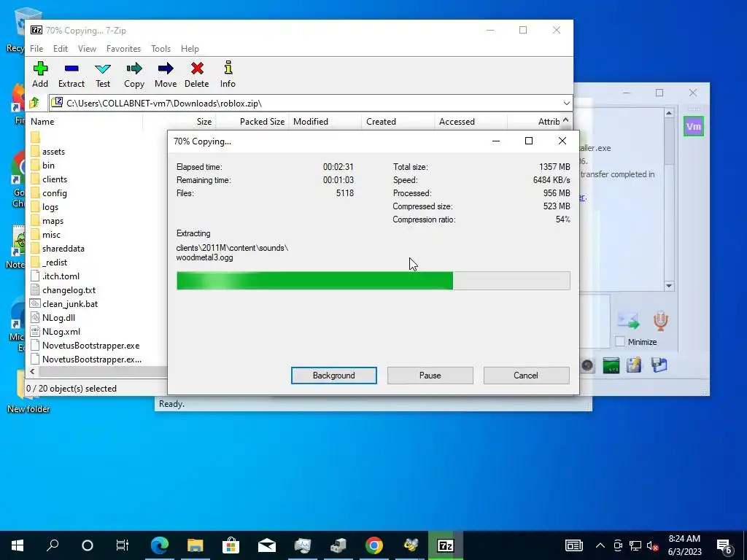Click the Copy toolbar icon
The image size is (747, 560).
point(134,69)
